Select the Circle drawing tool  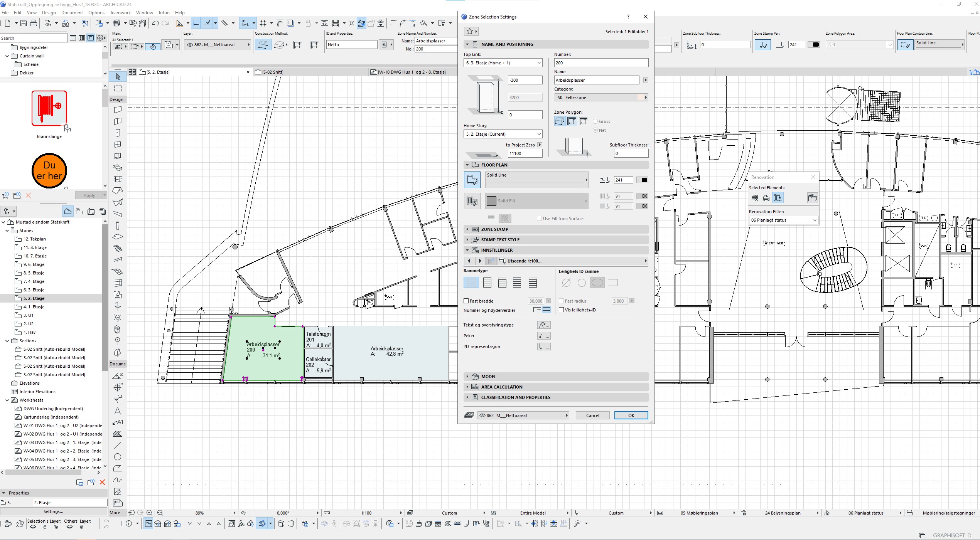118,457
